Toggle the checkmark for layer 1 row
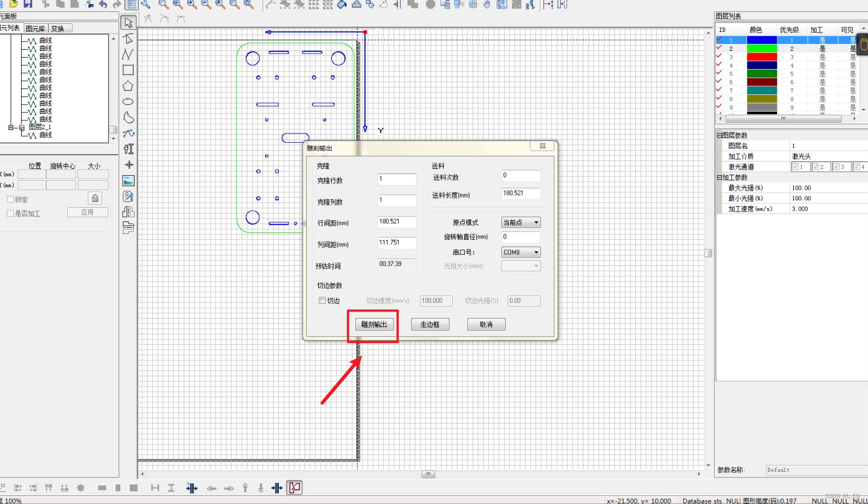 tap(719, 38)
